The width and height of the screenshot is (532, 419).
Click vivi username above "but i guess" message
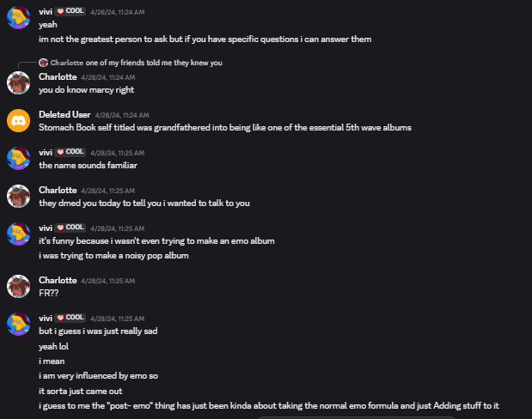pos(46,318)
